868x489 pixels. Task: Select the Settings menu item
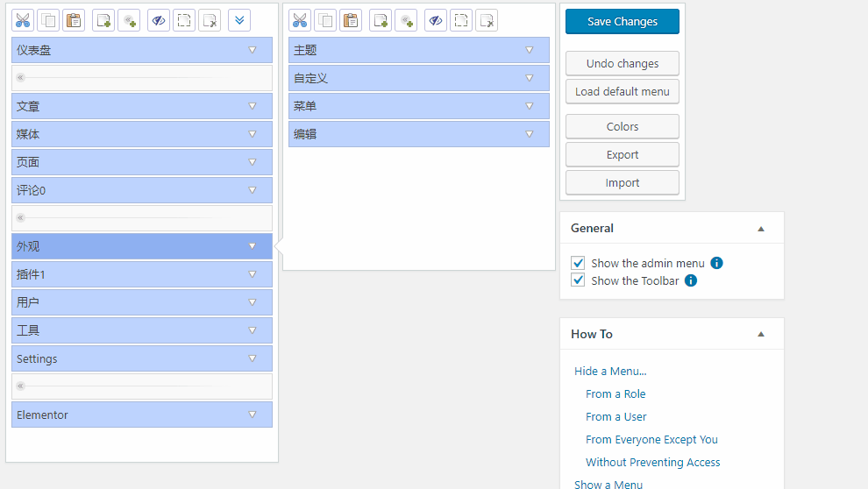[x=123, y=358]
